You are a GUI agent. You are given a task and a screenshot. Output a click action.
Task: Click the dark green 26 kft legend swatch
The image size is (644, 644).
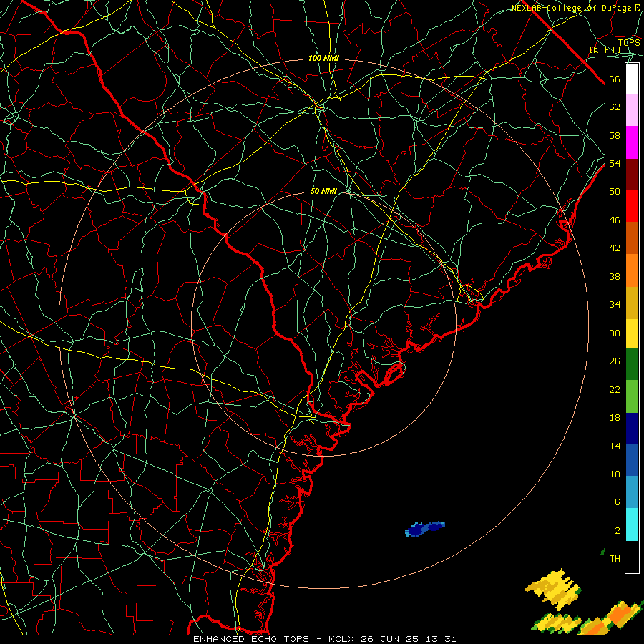[x=632, y=364]
